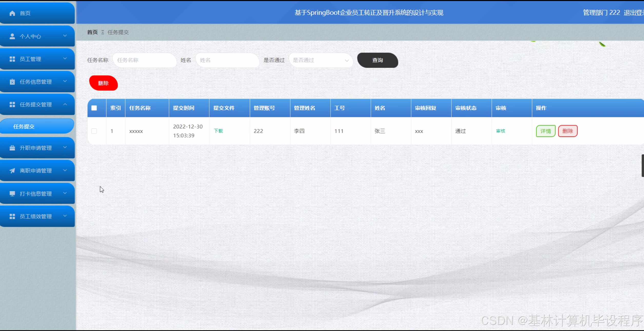
Task: Click the briefcase icon beside 升职申请管理
Action: (x=12, y=148)
